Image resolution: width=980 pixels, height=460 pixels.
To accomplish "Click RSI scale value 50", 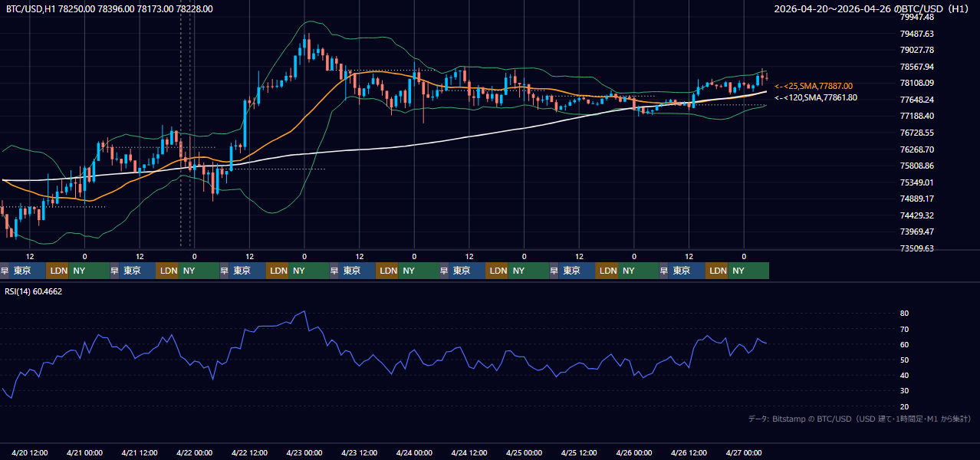I will [904, 360].
